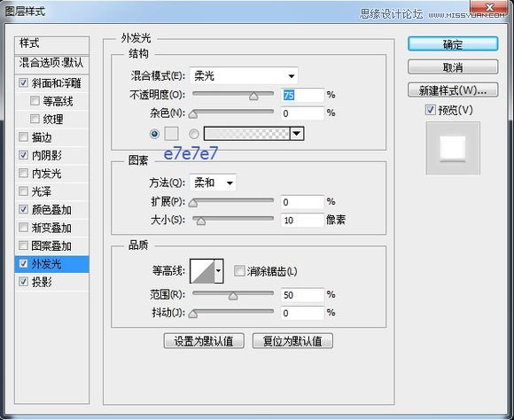
Task: Toggle the 斜面和浮雕 checkbox
Action: click(23, 82)
